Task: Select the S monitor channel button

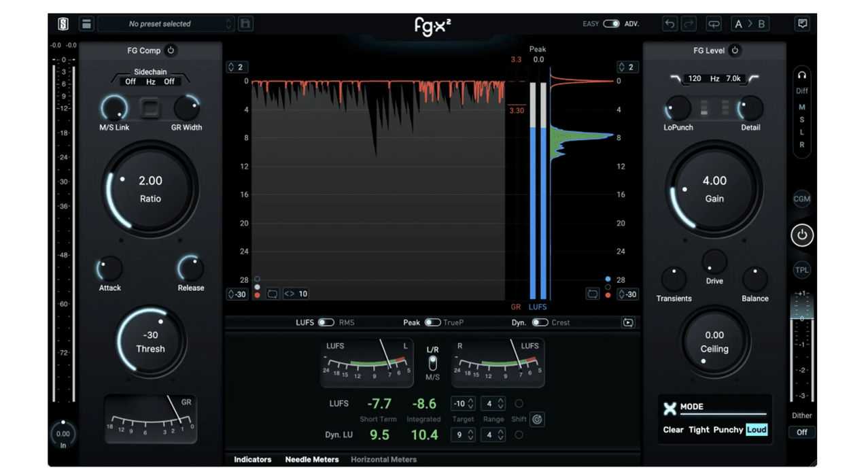Action: [802, 120]
